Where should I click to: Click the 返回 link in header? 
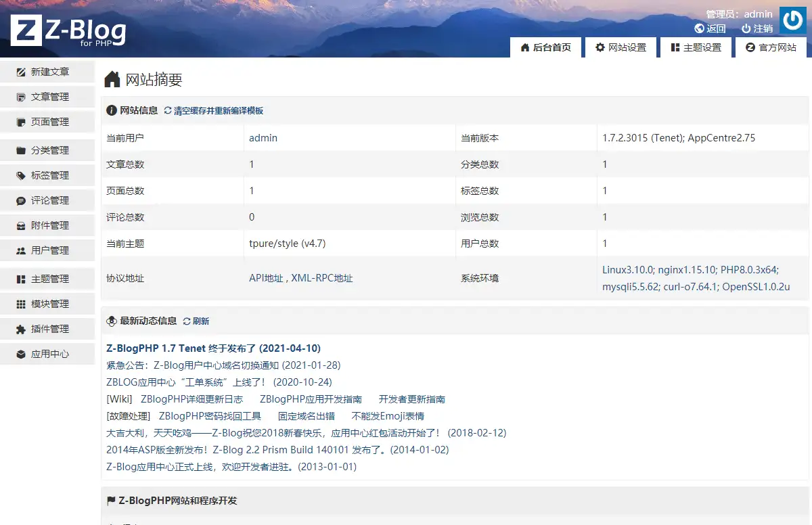[x=710, y=28]
